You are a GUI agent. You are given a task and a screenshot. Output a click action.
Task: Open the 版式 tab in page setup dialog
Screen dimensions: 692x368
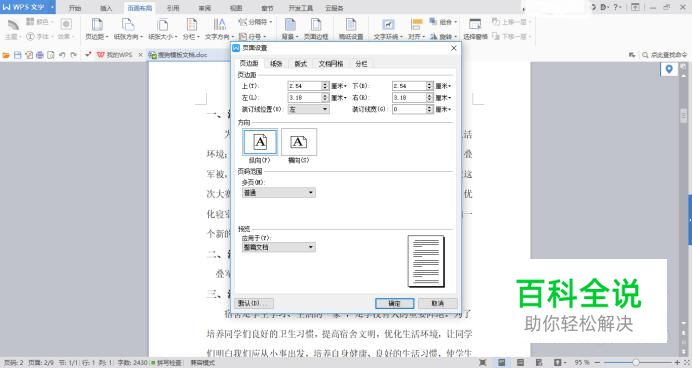click(x=301, y=64)
